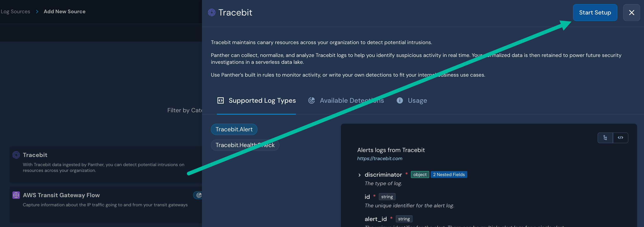The image size is (644, 227).
Task: Toggle the Tracebit.Alert log type pill
Action: point(234,129)
